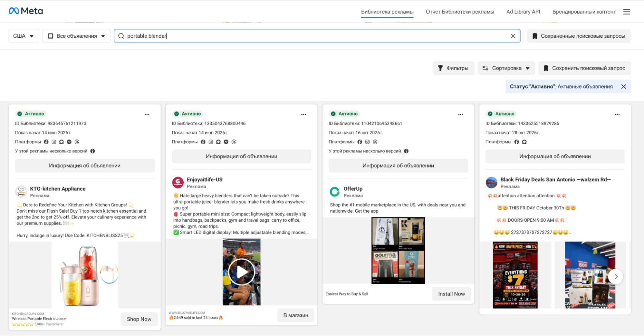Open the KTG-kitchen juicer ad image
Screen dimensions: 644x336
[85, 275]
